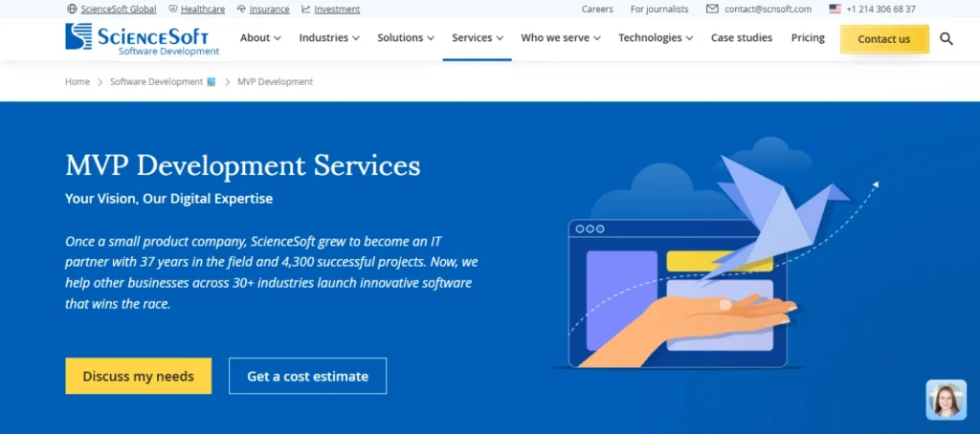980x434 pixels.
Task: Expand the Industries menu
Action: click(329, 37)
